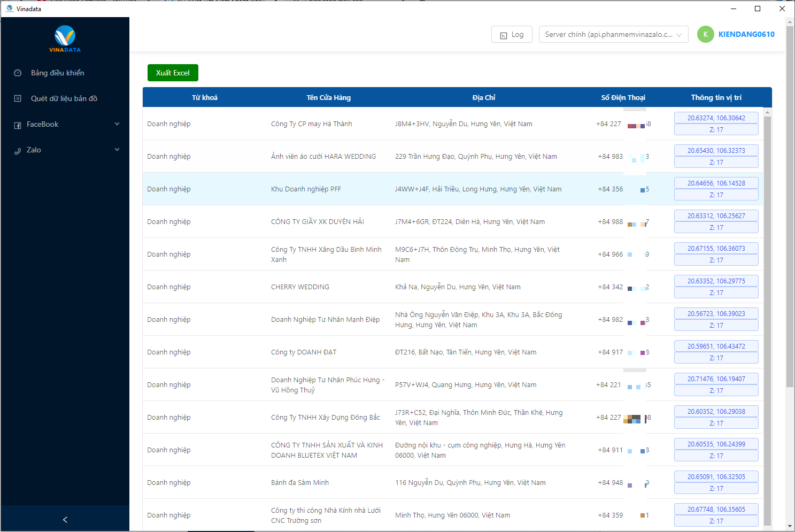This screenshot has width=795, height=532.
Task: Open the Log button
Action: point(512,34)
